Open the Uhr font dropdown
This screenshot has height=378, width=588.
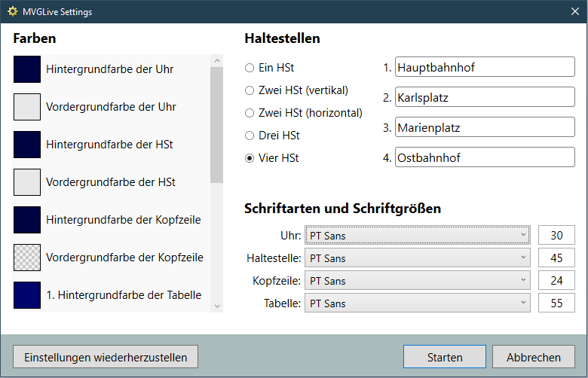click(x=418, y=235)
